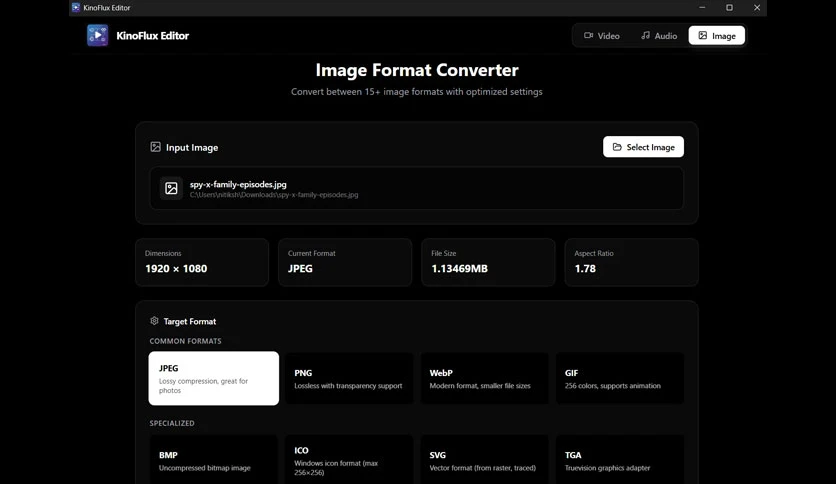This screenshot has width=836, height=484.
Task: Click the image file icon beside spy-x-family-episodes.jpg
Action: [x=171, y=188]
